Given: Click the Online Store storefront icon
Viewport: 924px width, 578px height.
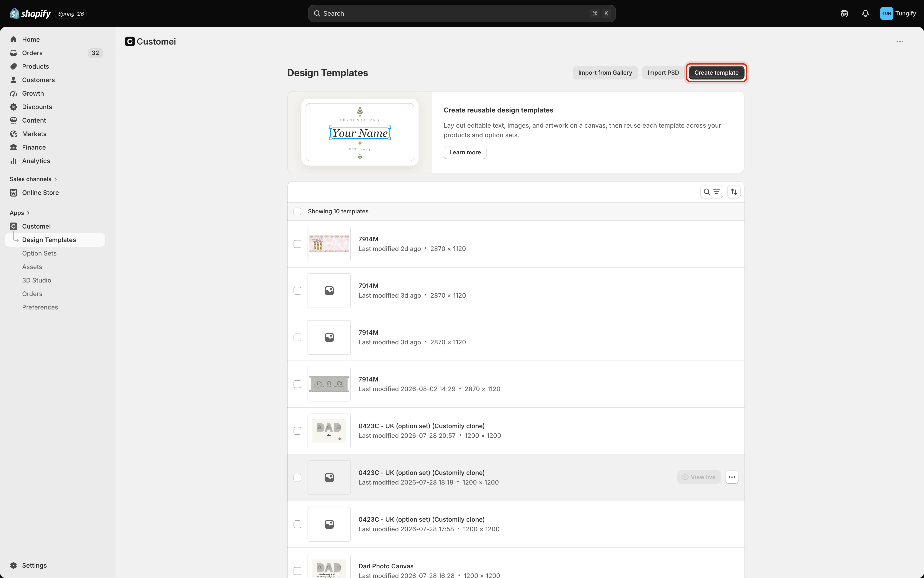Looking at the screenshot, I should click(x=14, y=193).
